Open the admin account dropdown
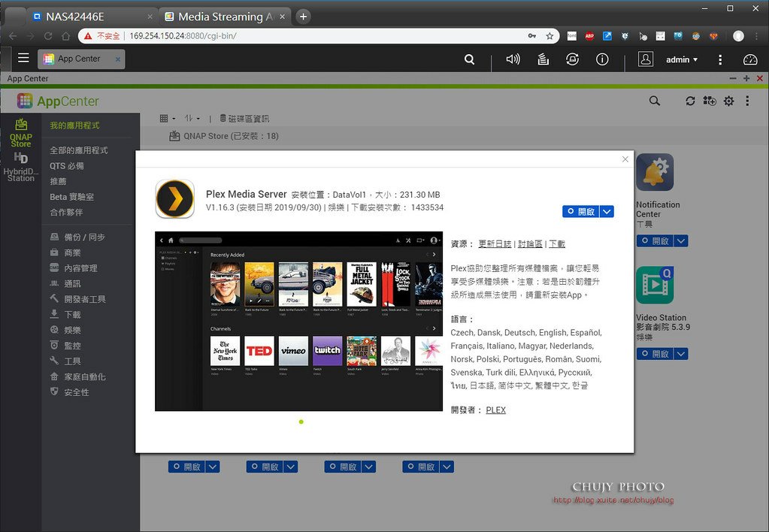 (x=682, y=59)
